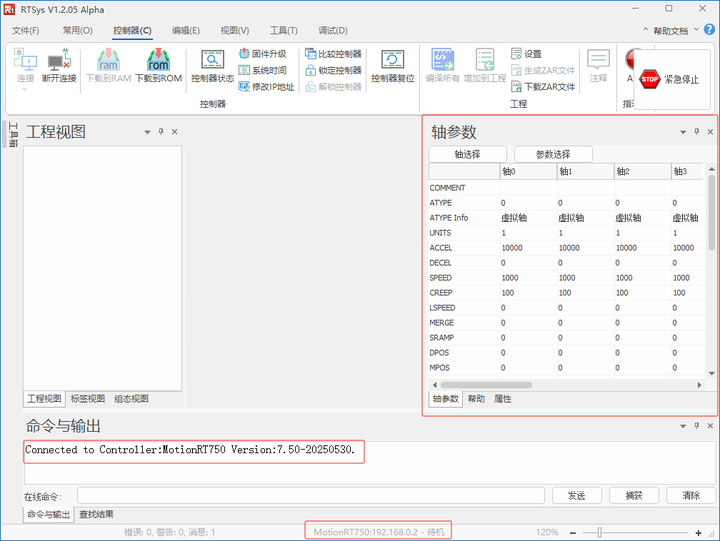Open the 调试(D) ribbon tab
The width and height of the screenshot is (720, 541).
pos(333,31)
